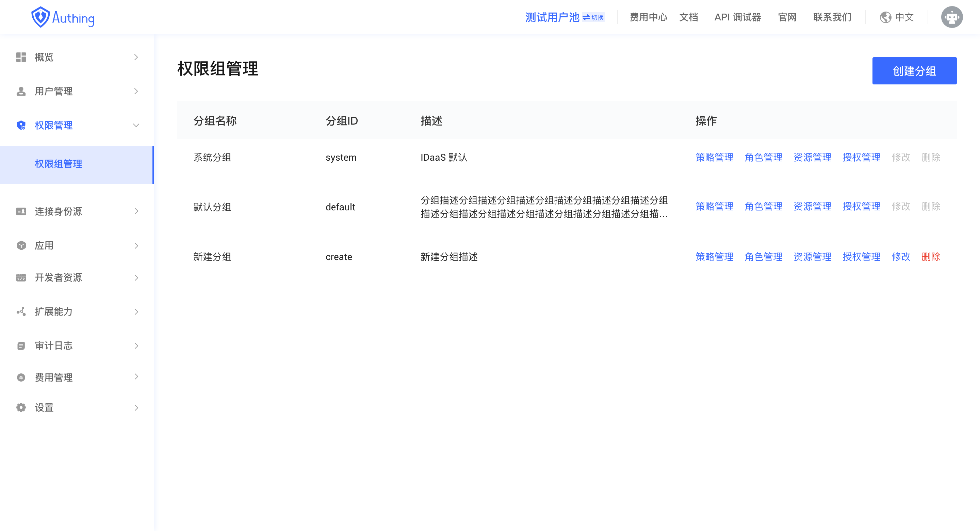Viewport: 980px width, 531px height.
Task: Click the overview dashboard icon in sidebar
Action: tap(21, 57)
